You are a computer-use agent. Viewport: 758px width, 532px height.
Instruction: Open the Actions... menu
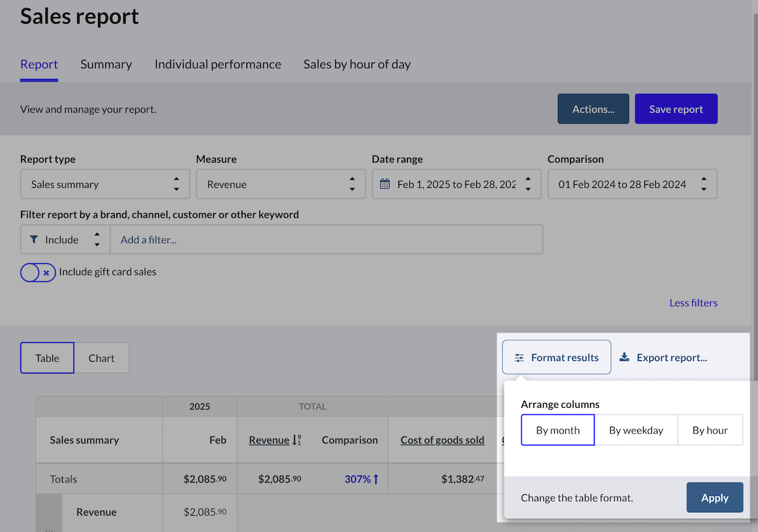click(593, 109)
